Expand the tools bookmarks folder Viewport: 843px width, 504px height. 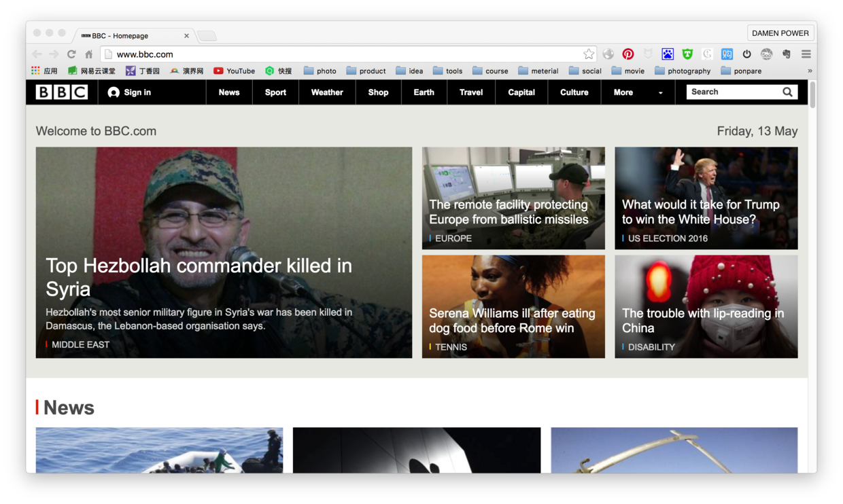pyautogui.click(x=447, y=71)
